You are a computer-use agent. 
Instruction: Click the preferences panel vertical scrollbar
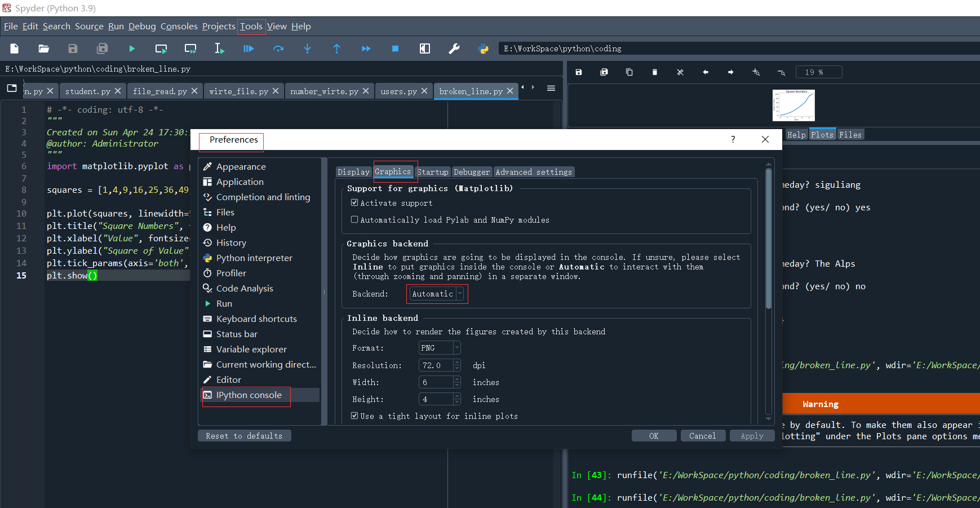pos(768,237)
